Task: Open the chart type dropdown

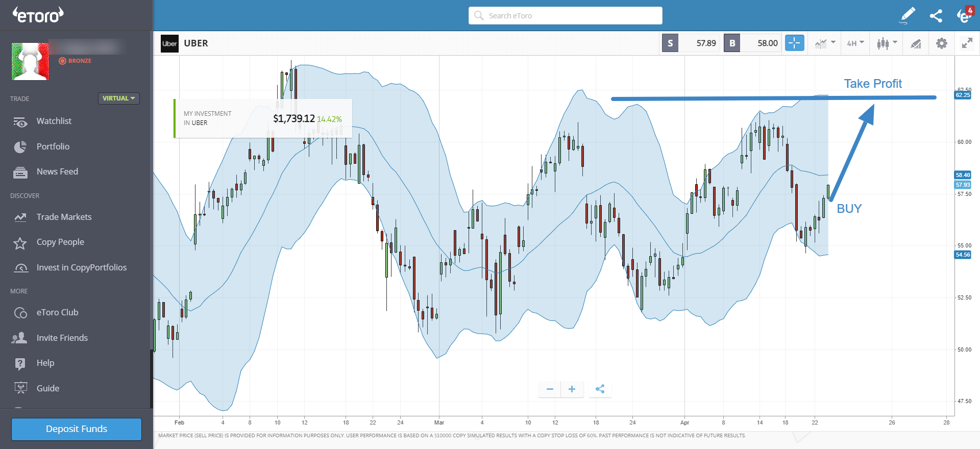Action: 825,43
